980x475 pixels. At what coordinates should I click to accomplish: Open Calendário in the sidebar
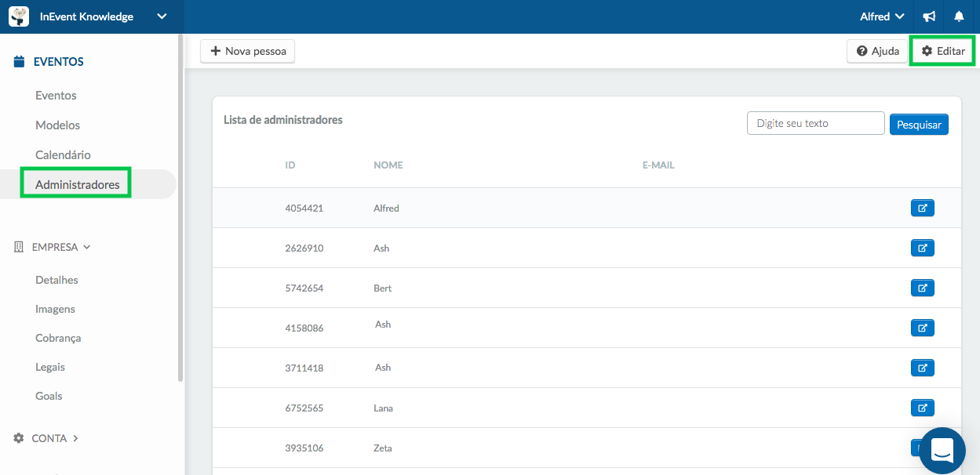pos(63,155)
